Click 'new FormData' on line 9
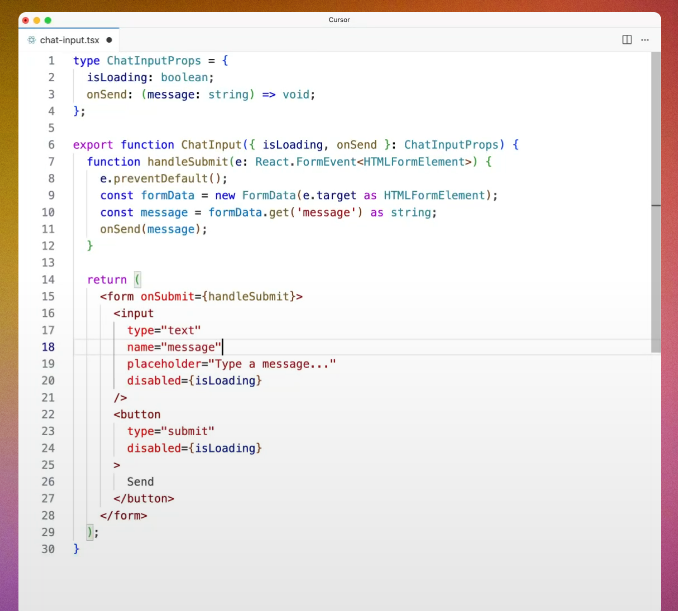 255,195
